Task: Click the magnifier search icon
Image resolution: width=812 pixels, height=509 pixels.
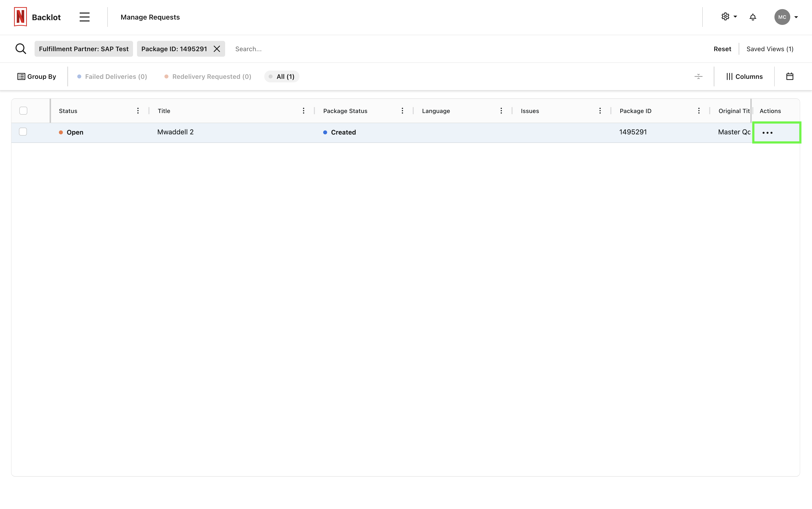Action: (x=21, y=49)
